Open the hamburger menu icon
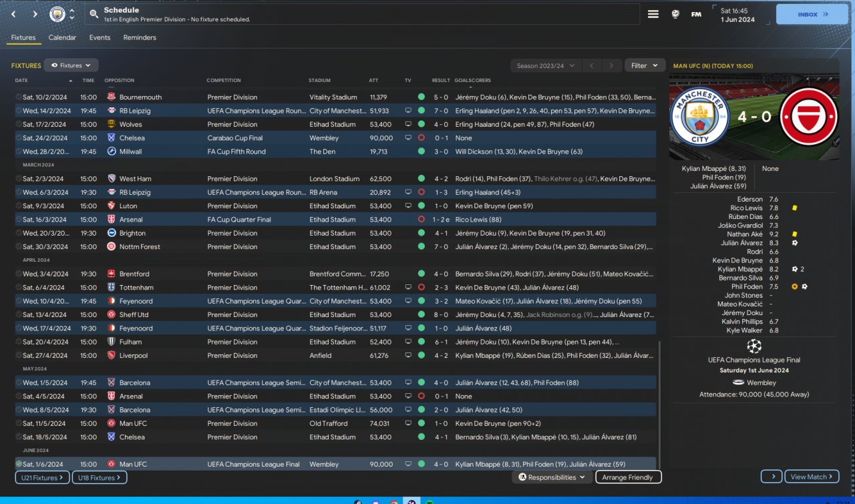This screenshot has width=855, height=504. (x=653, y=14)
